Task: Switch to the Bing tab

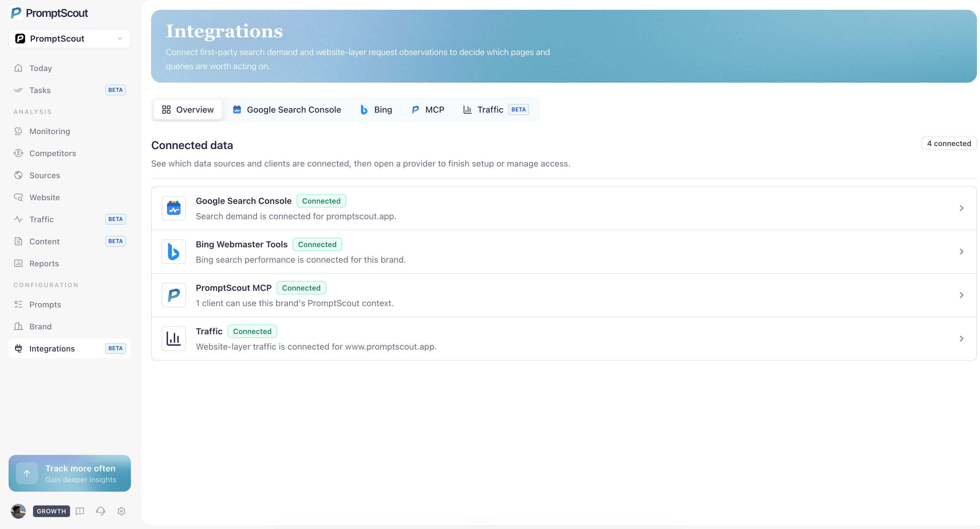Action: [x=376, y=110]
